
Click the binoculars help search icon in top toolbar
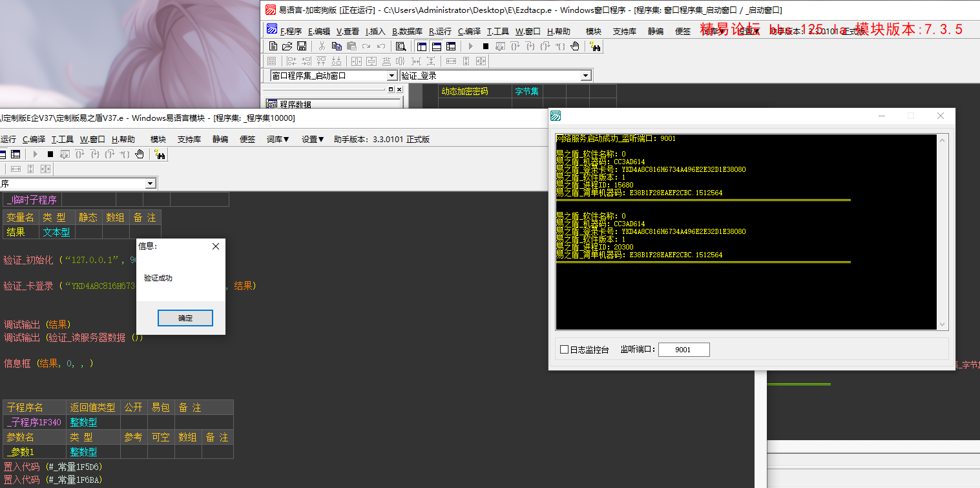596,46
